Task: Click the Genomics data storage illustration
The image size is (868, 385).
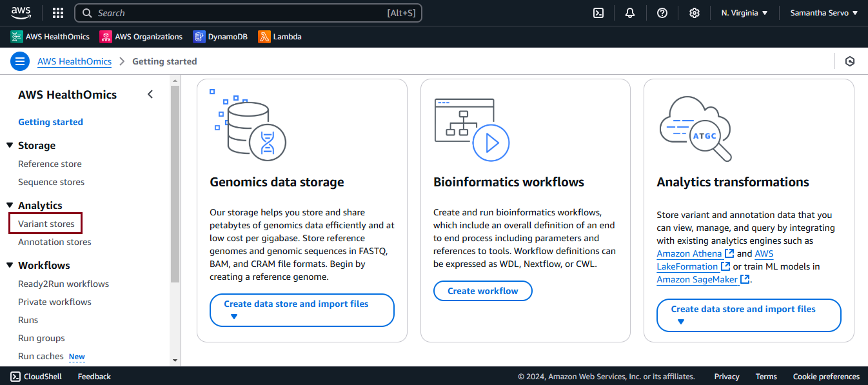Action: click(x=248, y=125)
